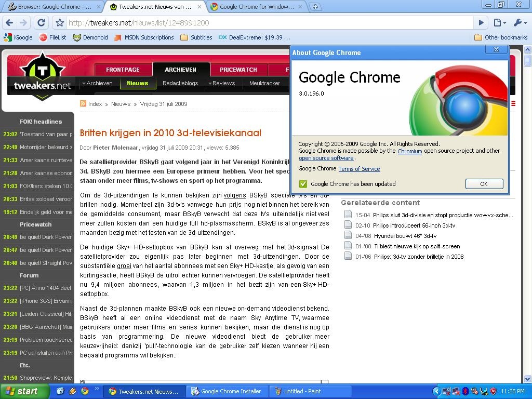Follow the 'groei' link in article
Image resolution: width=532 pixels, height=399 pixels.
pyautogui.click(x=124, y=265)
